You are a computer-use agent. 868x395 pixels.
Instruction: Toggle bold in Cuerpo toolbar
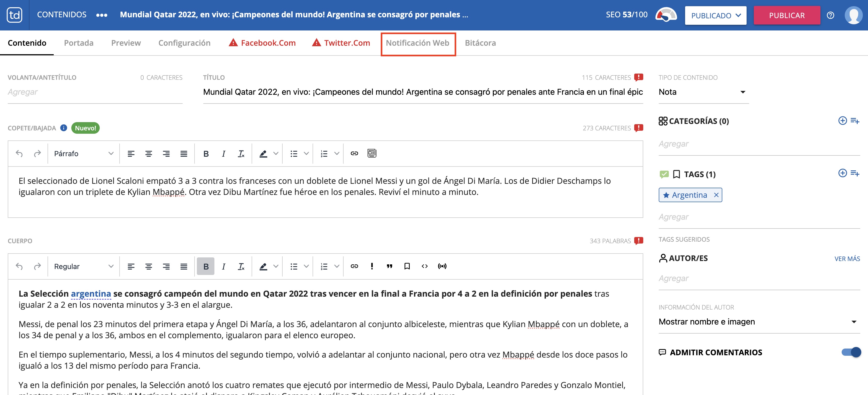[206, 266]
